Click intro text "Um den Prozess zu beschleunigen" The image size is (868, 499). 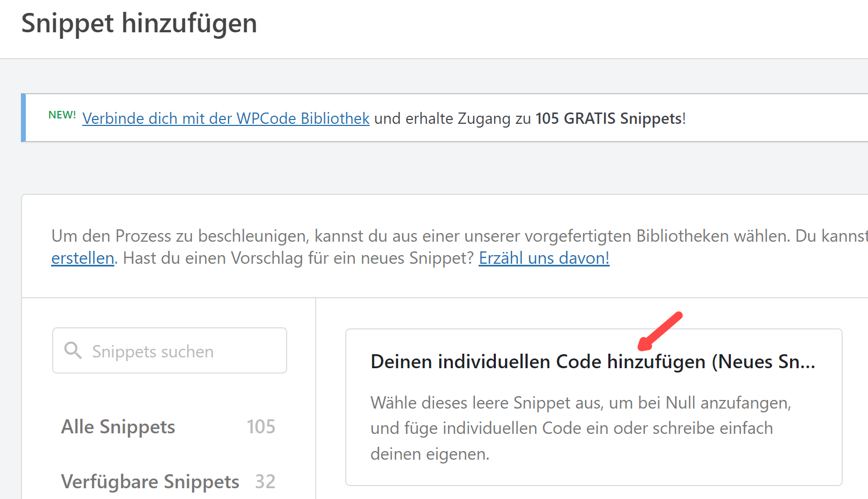(180, 236)
